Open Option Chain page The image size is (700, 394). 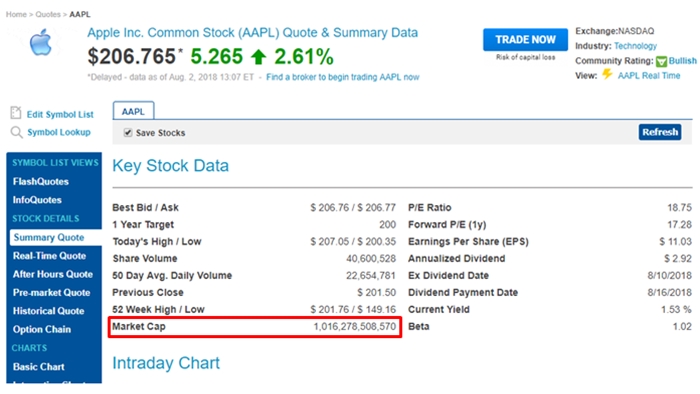pyautogui.click(x=42, y=329)
